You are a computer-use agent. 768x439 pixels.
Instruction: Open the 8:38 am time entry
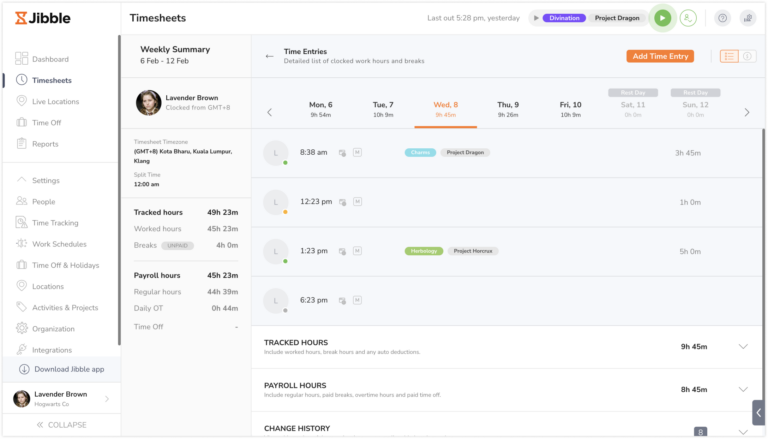coord(507,153)
